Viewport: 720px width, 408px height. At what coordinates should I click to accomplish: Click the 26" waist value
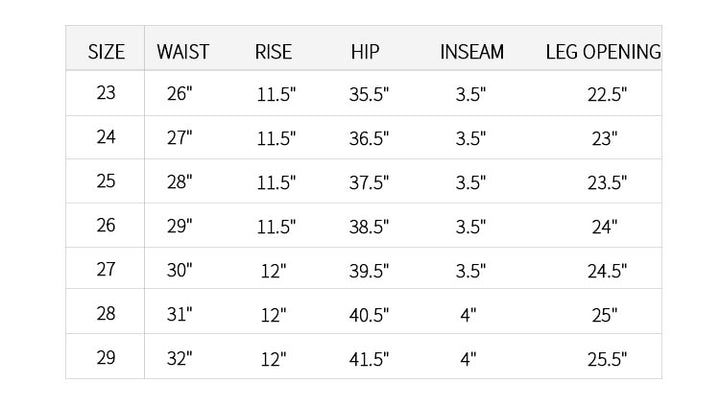click(180, 96)
